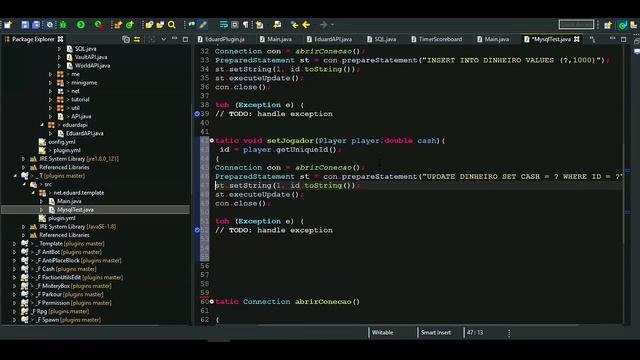The width and height of the screenshot is (640, 360).
Task: Click the Save toolbar icon
Action: [25, 25]
